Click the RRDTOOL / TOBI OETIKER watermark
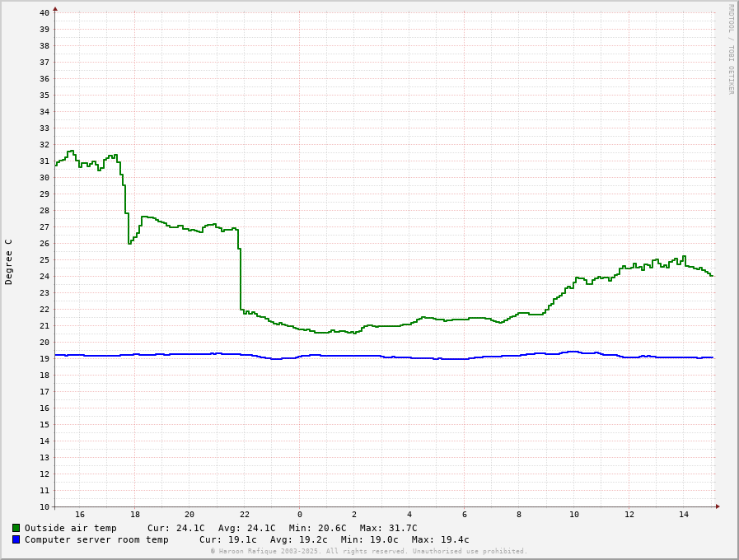Viewport: 739px width, 560px height. click(730, 49)
